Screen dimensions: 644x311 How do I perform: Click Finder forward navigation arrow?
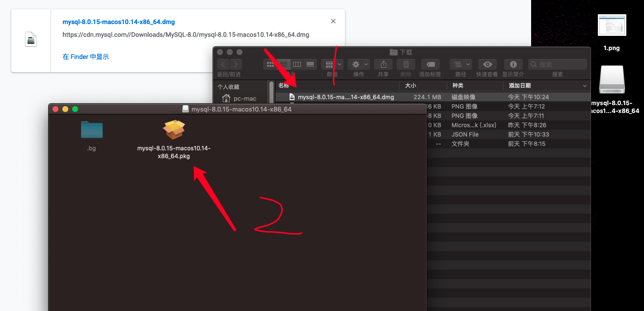click(x=236, y=64)
